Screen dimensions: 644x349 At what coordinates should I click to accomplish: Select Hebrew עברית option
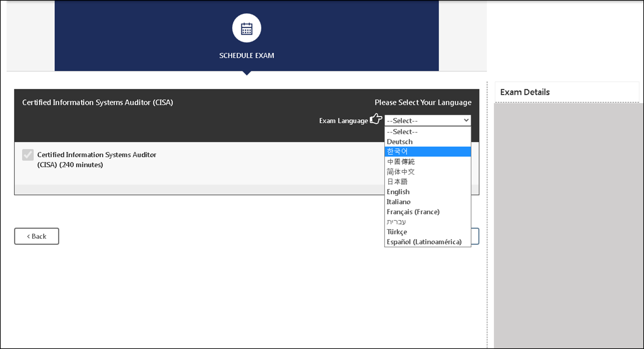[428, 222]
